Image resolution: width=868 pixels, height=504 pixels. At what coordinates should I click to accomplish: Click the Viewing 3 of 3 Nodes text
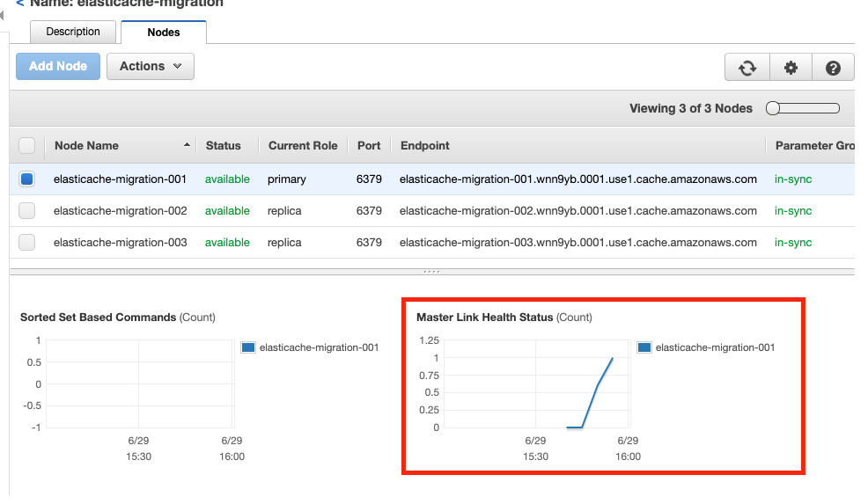691,108
